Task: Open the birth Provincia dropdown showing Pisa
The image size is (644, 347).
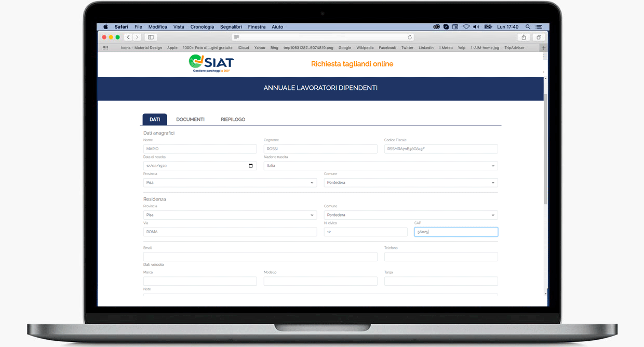Action: point(230,183)
